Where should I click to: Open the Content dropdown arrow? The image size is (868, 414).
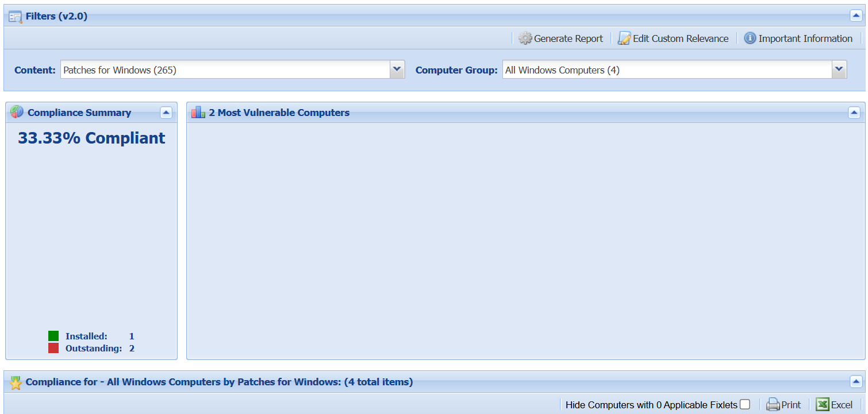click(x=397, y=69)
